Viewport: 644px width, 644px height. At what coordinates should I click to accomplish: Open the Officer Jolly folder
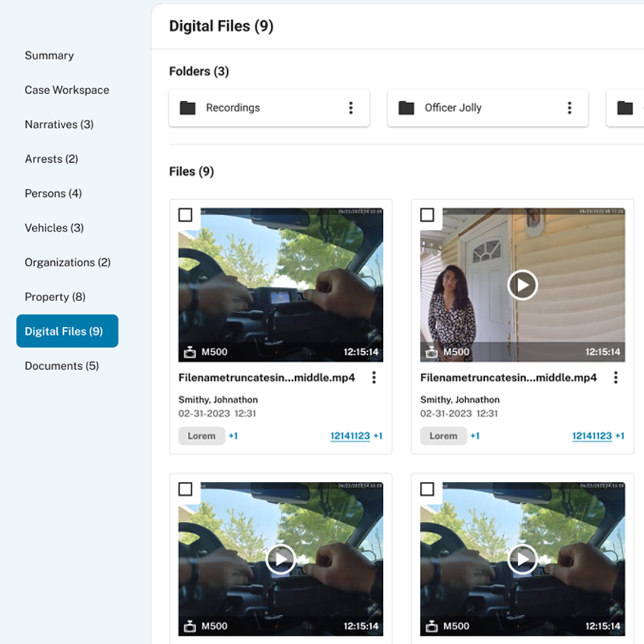(x=488, y=108)
